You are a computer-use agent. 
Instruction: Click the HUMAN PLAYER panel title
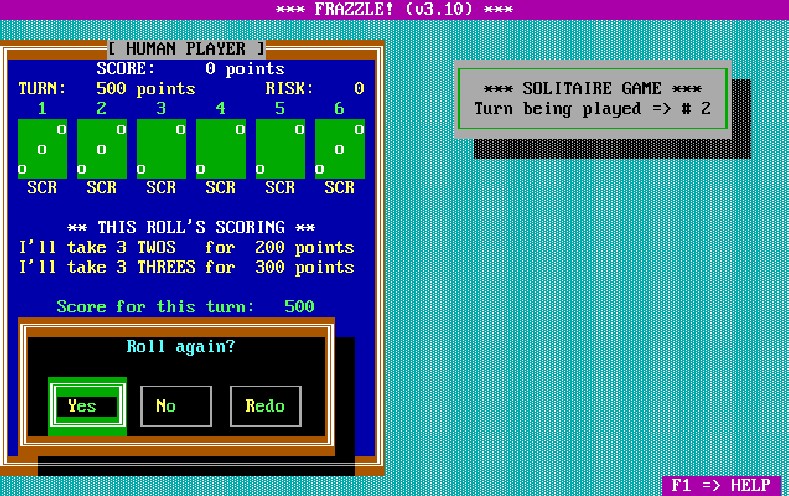[188, 48]
